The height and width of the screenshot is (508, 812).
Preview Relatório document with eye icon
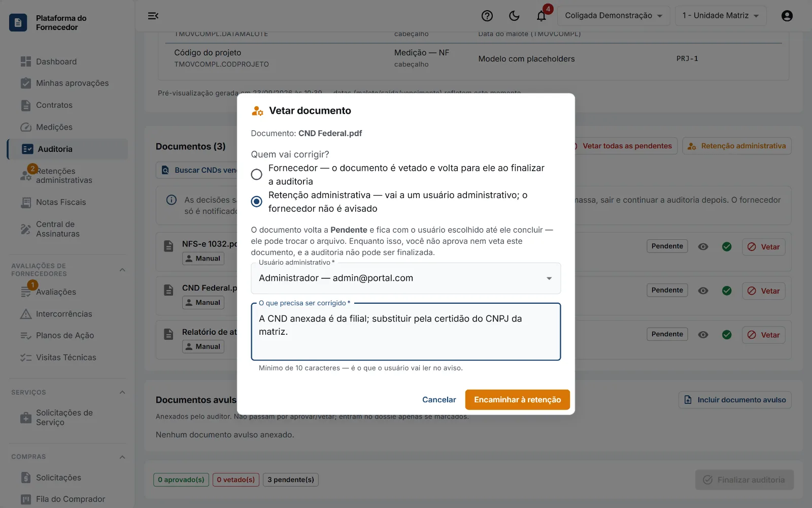click(703, 335)
